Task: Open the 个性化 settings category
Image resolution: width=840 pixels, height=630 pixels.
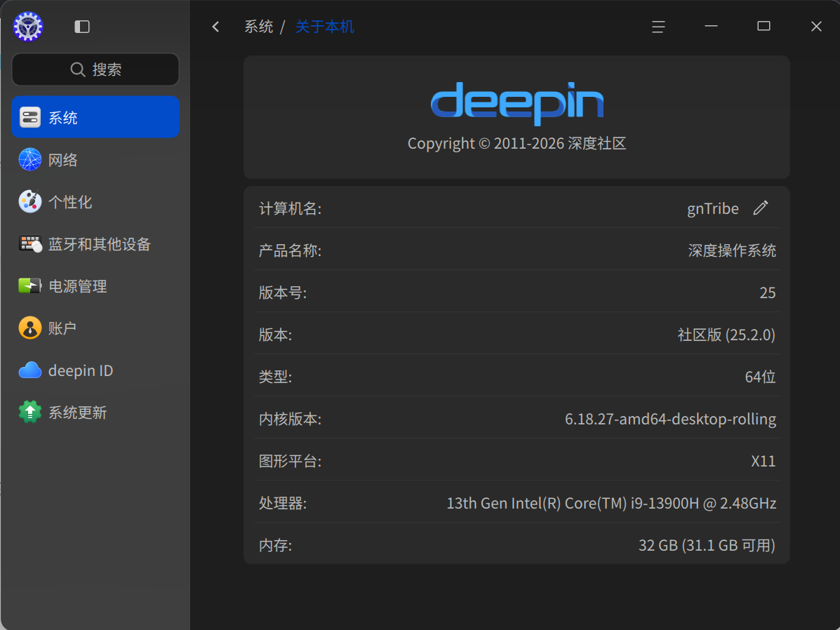Action: (95, 202)
